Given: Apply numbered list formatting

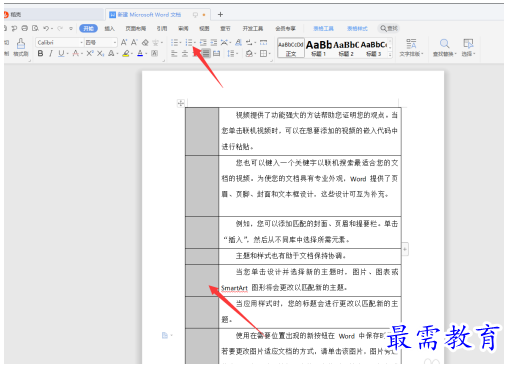Looking at the screenshot, I should [189, 42].
